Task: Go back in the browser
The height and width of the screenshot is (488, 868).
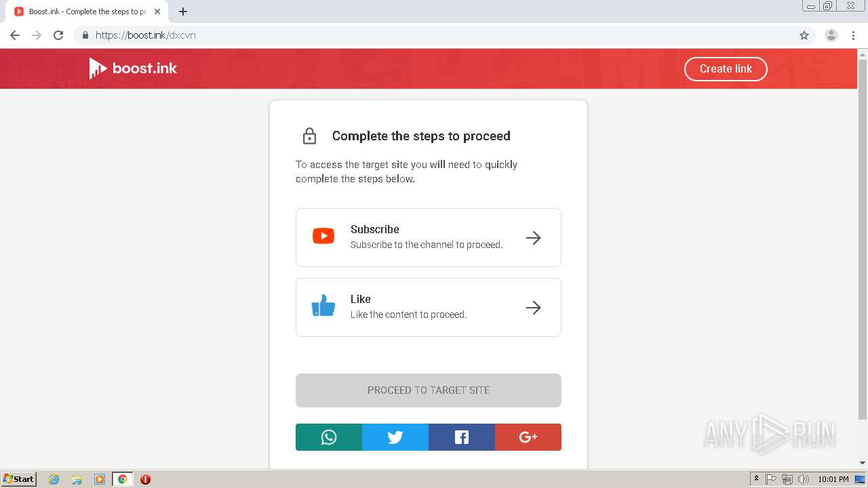Action: pos(15,35)
